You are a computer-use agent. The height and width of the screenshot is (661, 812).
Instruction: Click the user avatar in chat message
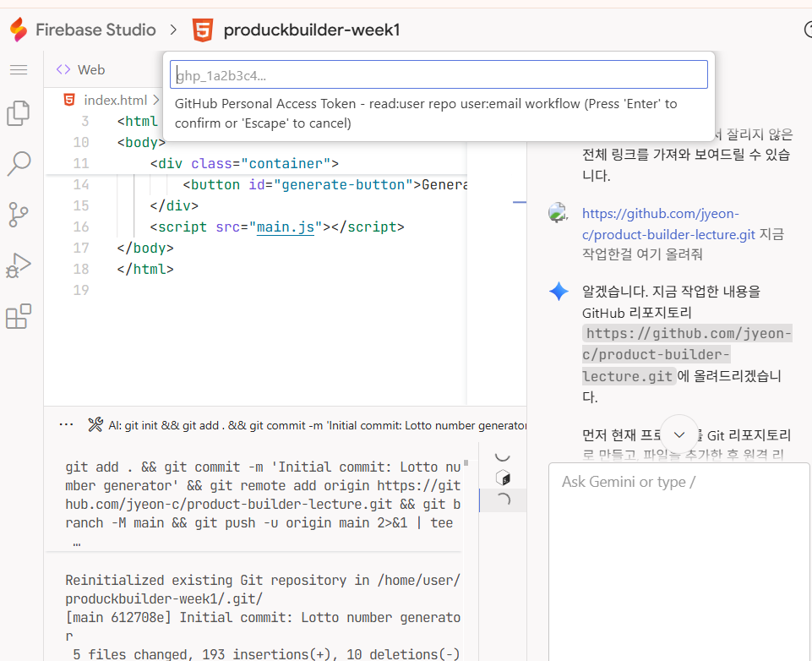(x=558, y=212)
